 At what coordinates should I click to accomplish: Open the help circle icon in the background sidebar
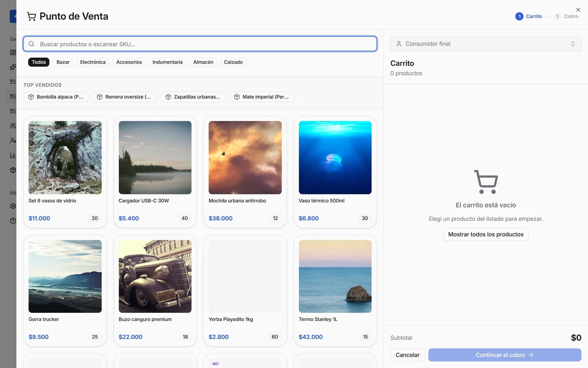(x=13, y=221)
